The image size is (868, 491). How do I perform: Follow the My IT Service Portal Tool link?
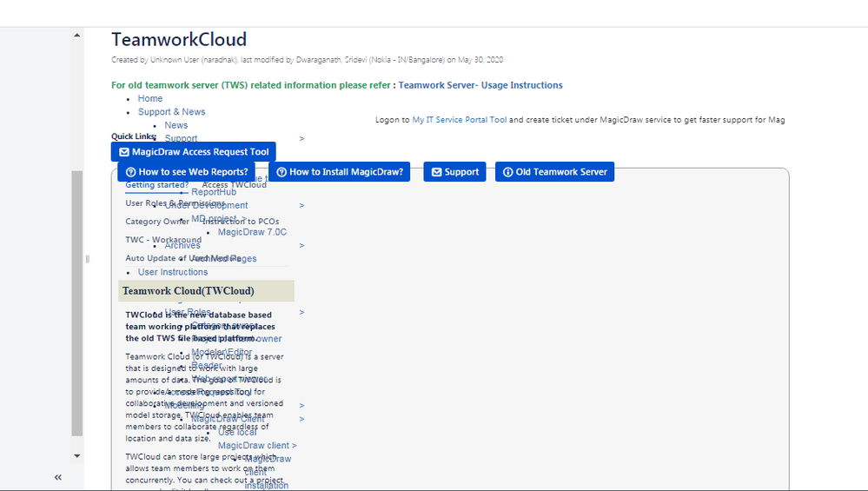pos(459,120)
